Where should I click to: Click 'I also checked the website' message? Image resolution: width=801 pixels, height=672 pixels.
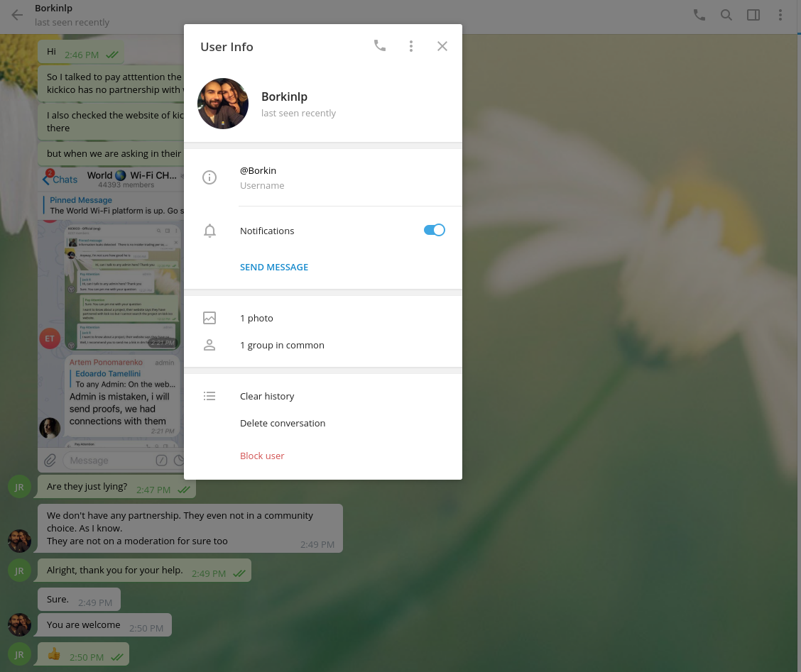111,121
